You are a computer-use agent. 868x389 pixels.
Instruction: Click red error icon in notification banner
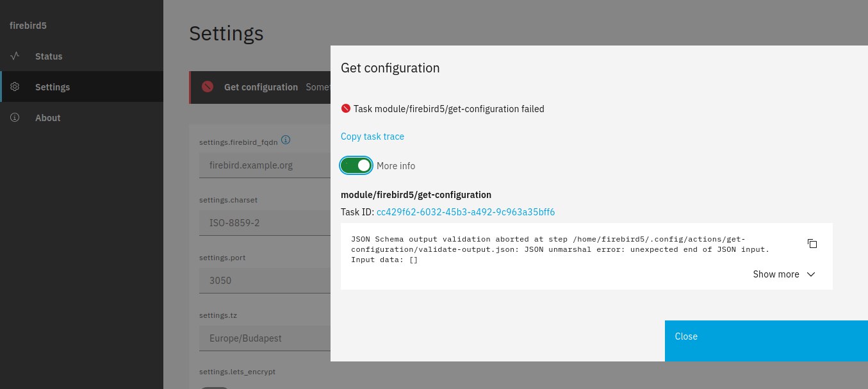208,87
